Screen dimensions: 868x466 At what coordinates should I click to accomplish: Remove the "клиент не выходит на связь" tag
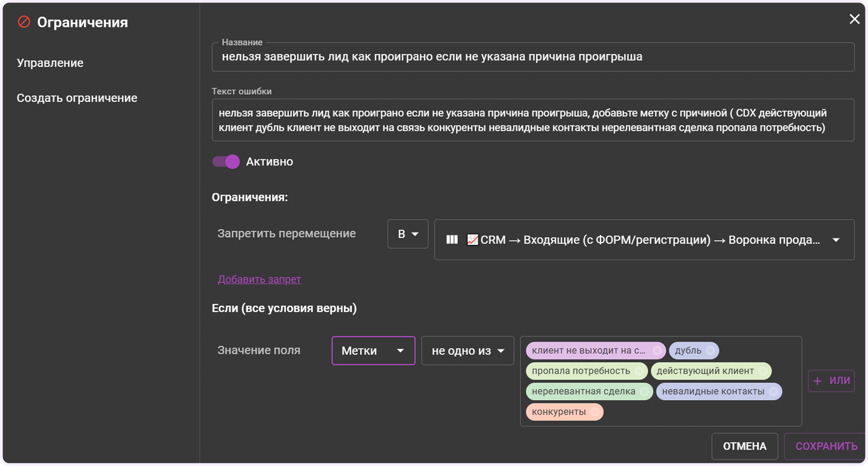tap(658, 351)
